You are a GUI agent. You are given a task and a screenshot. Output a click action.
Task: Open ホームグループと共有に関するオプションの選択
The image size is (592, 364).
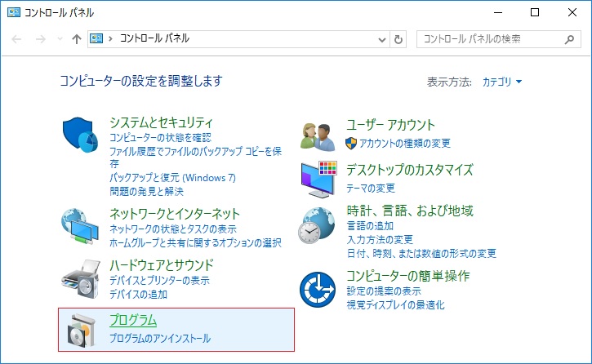[195, 243]
